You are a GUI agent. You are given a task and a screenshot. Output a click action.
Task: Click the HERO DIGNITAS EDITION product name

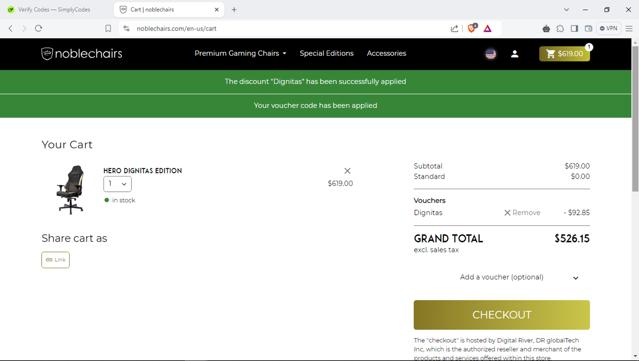pyautogui.click(x=143, y=171)
